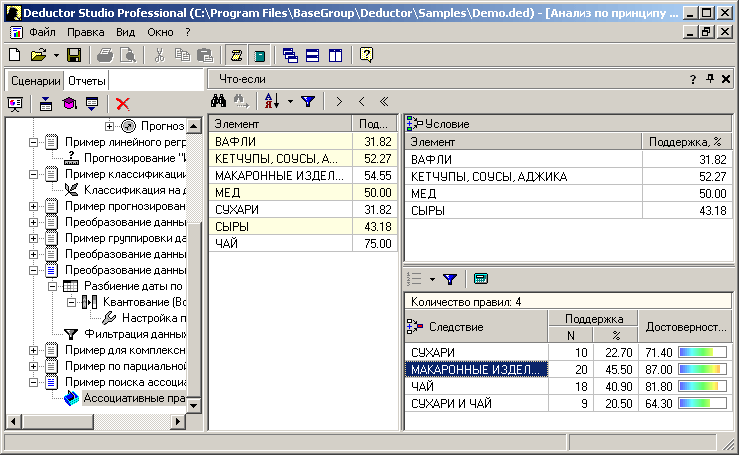Click the cascade windows icon
Viewport: 739px width, 455px height.
(290, 55)
